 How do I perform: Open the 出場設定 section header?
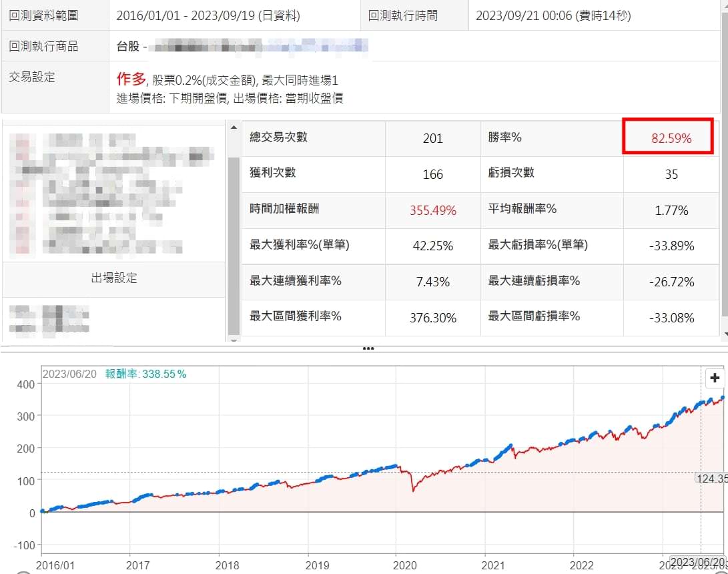tap(114, 278)
